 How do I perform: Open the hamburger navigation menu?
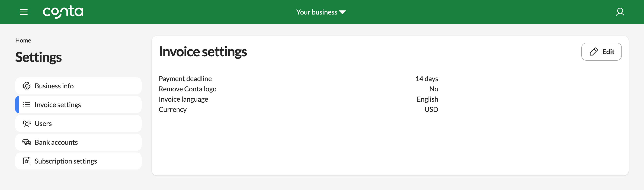24,12
